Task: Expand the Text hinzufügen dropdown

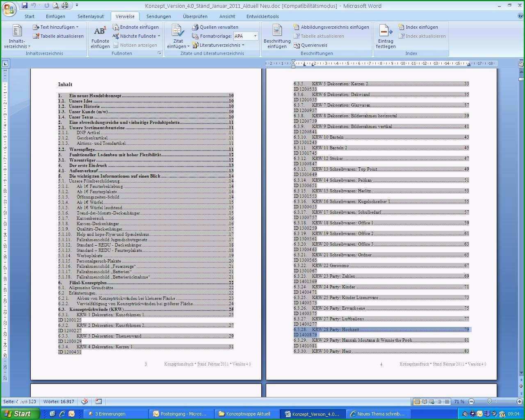Action: [x=56, y=27]
